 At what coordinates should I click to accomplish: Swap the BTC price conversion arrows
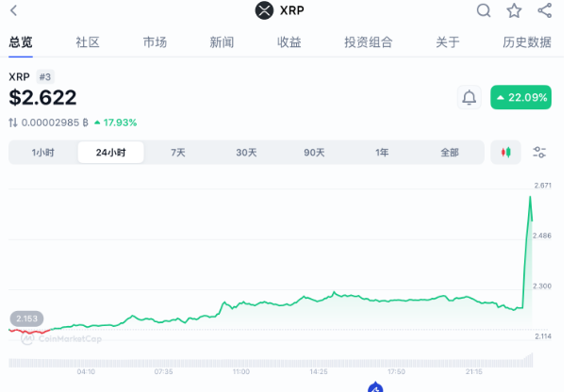click(13, 122)
